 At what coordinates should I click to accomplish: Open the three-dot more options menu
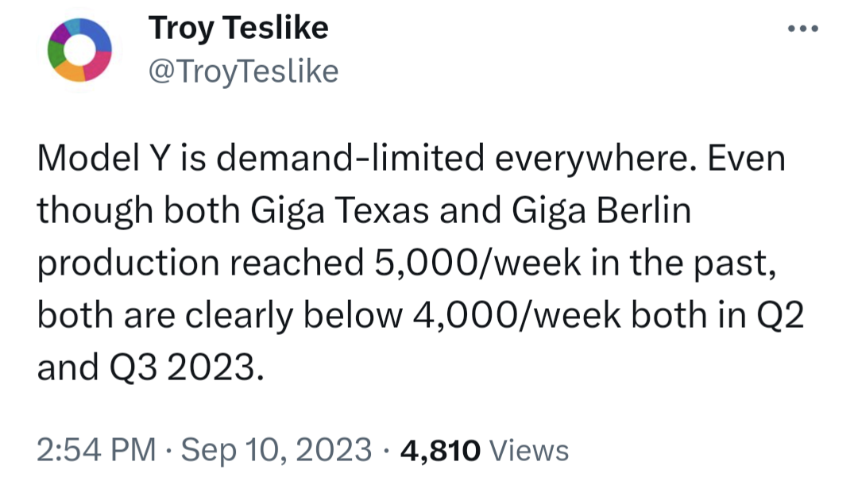[x=802, y=29]
